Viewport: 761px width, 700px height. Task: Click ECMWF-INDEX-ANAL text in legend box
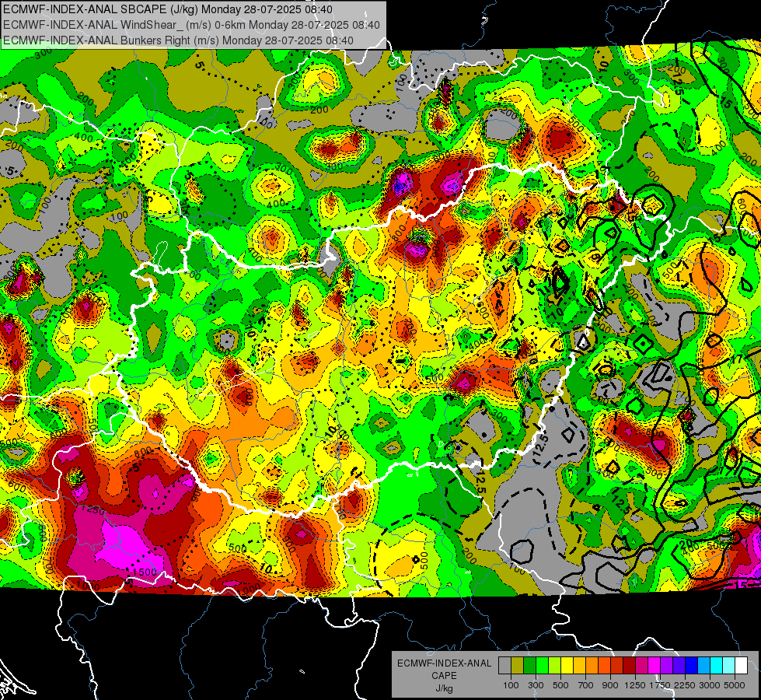pyautogui.click(x=444, y=663)
